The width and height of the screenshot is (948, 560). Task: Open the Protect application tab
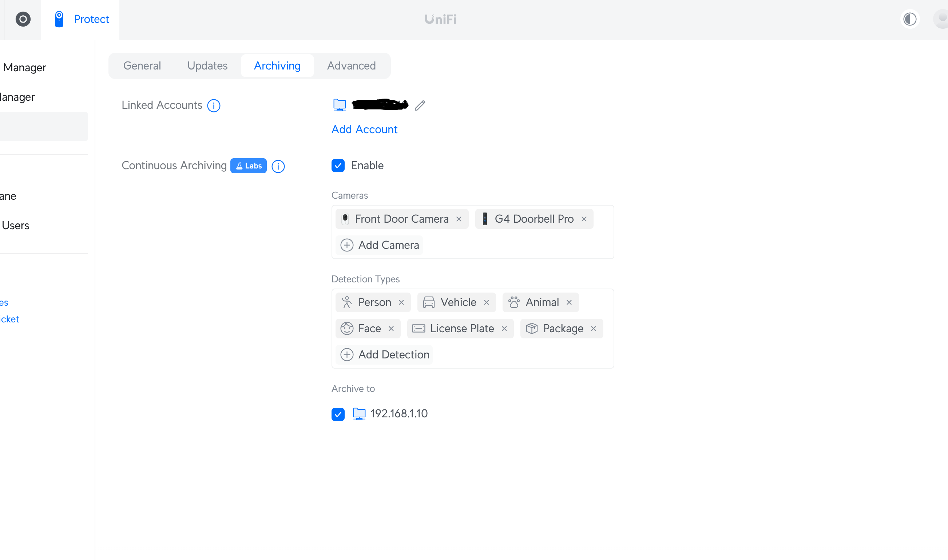pos(81,19)
